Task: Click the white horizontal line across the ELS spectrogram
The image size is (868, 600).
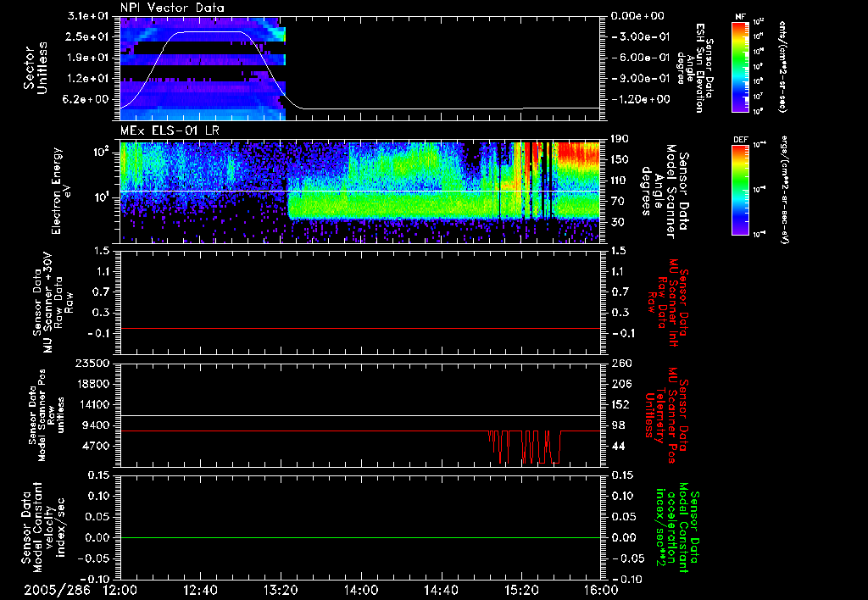Action: click(x=359, y=192)
